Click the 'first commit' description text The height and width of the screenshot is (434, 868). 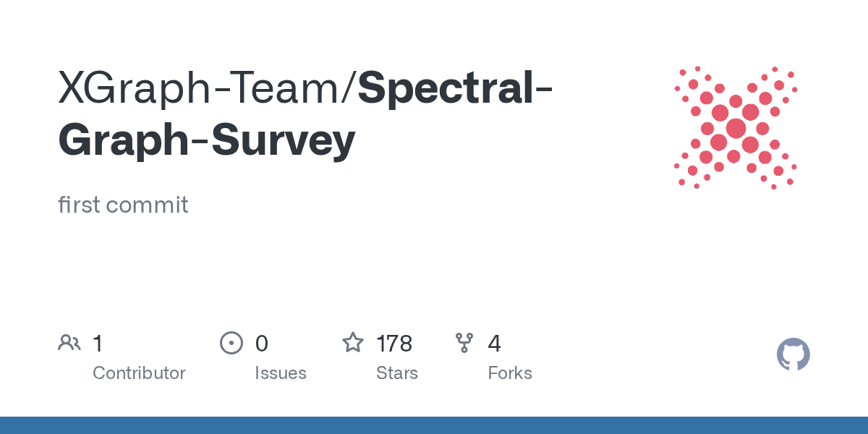click(123, 205)
